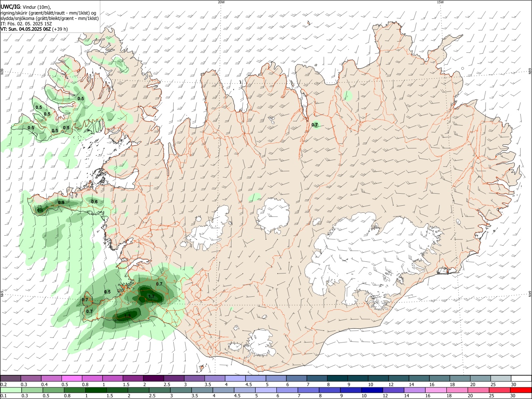Screen dimensions: 532x399
Task: Click the white 30 swatch in the top legend row
Action: click(x=521, y=378)
